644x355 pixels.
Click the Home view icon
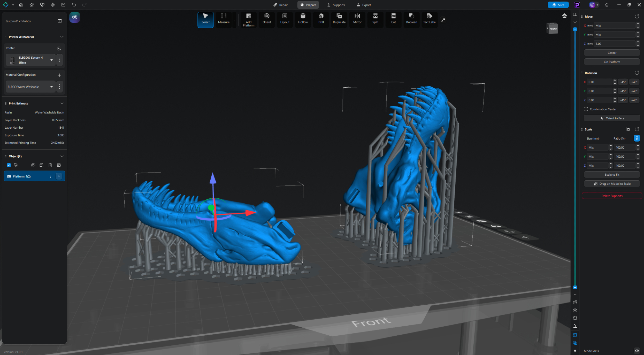[564, 16]
